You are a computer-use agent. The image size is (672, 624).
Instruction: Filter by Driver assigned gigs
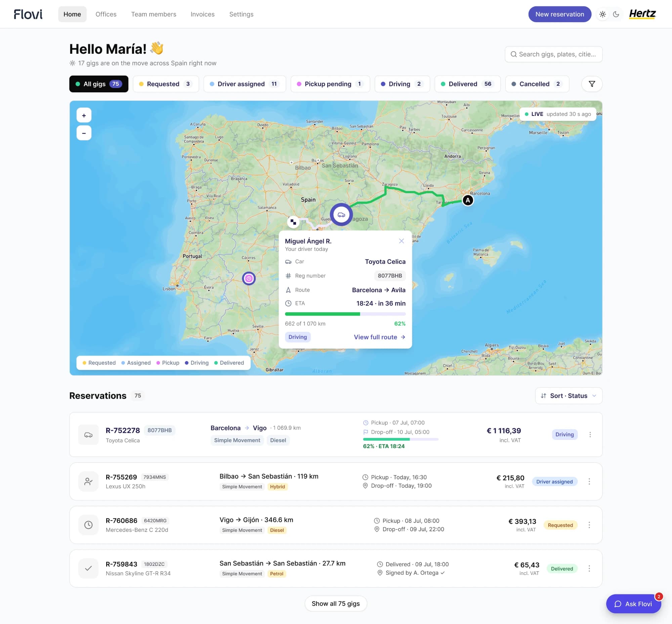click(245, 84)
